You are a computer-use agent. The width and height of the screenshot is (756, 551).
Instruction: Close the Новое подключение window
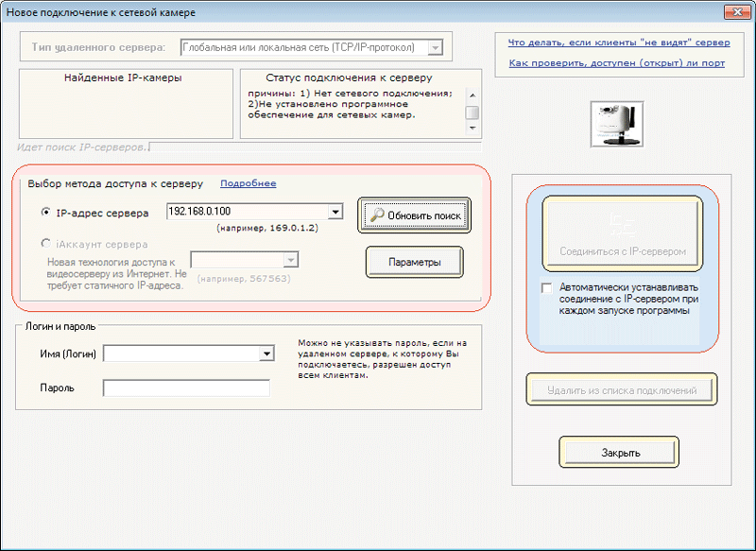(737, 12)
